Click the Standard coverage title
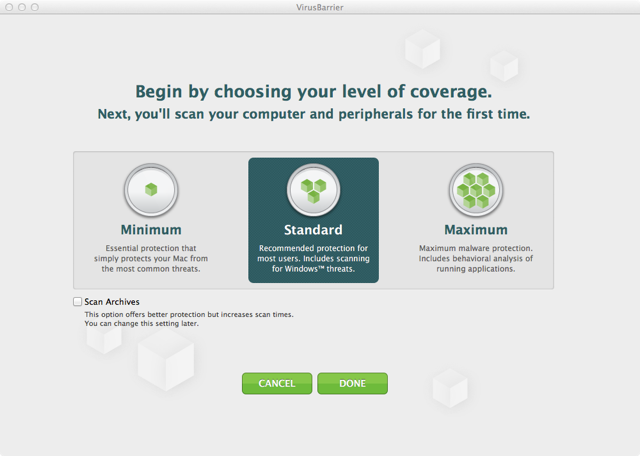The image size is (640, 456). click(x=313, y=230)
